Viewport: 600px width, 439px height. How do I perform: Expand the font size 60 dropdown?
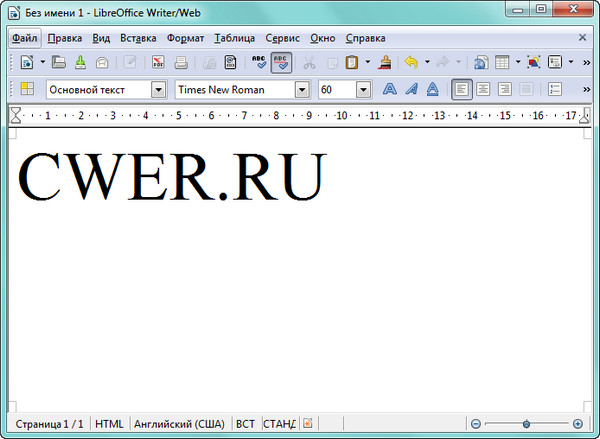tap(363, 90)
